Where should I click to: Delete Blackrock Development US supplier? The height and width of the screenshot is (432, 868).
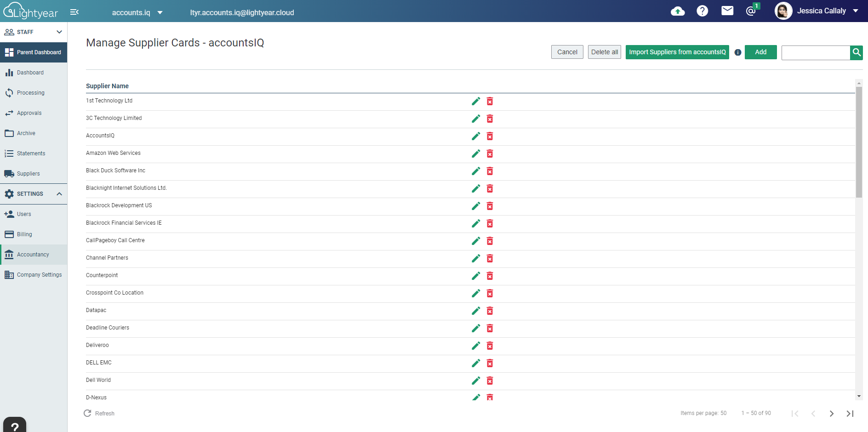pyautogui.click(x=490, y=206)
